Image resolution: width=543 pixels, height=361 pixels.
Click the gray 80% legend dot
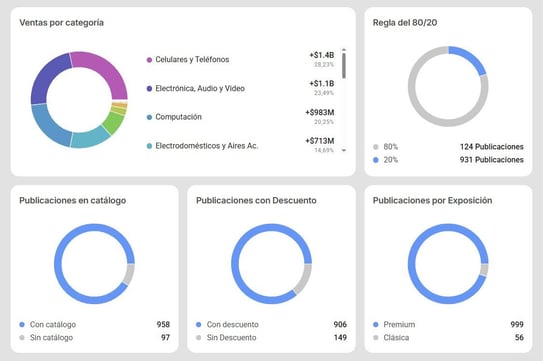[376, 147]
